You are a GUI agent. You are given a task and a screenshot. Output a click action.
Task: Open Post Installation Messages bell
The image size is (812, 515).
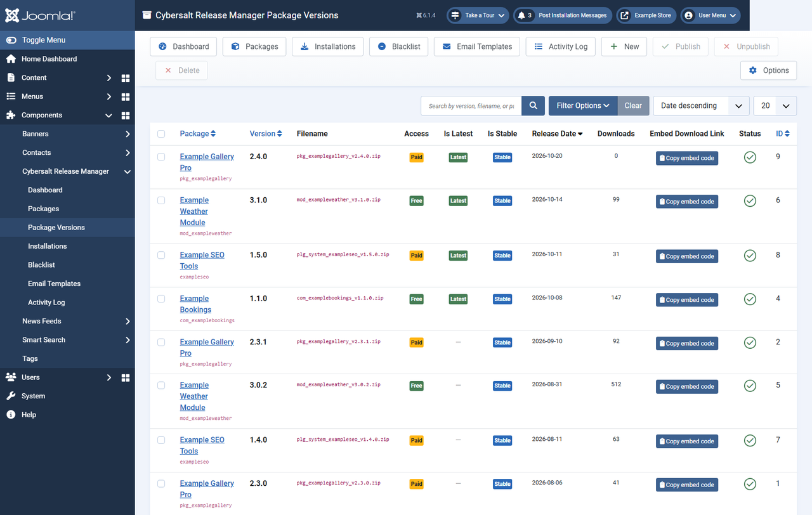click(x=562, y=15)
